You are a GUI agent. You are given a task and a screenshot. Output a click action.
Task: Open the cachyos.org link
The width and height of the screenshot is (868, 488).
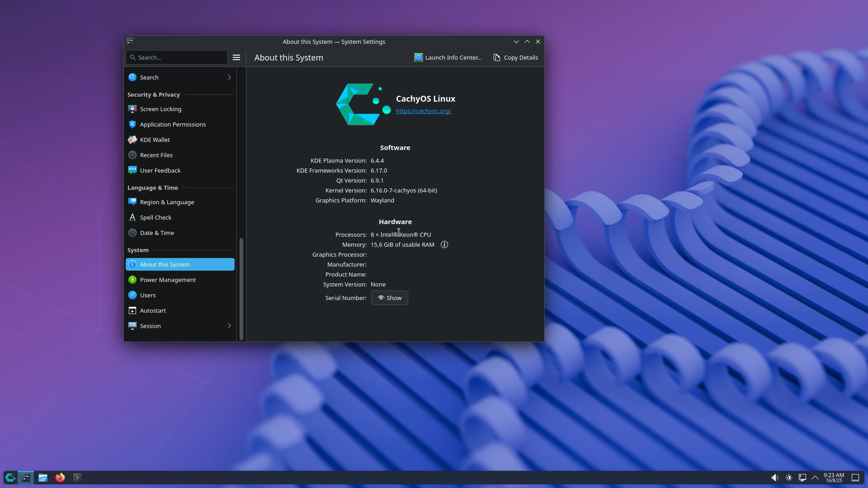point(424,111)
